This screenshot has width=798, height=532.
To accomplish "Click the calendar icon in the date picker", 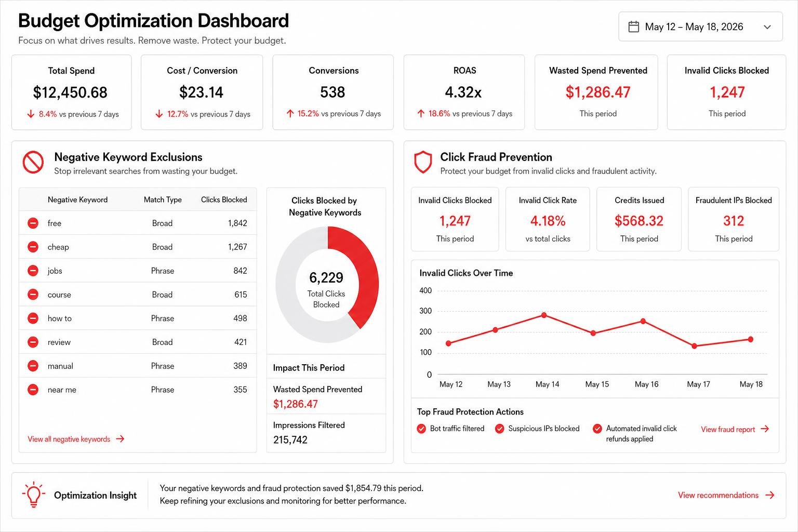I will tap(633, 26).
